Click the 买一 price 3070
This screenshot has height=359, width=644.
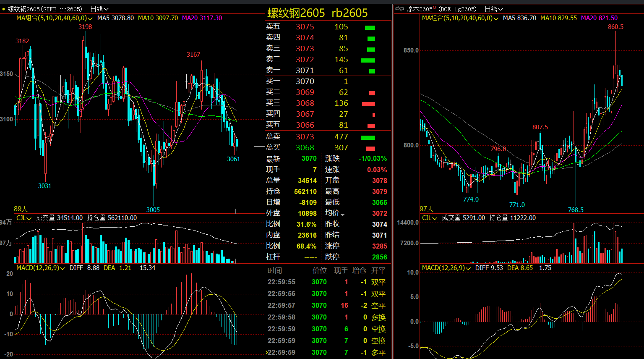pyautogui.click(x=305, y=81)
